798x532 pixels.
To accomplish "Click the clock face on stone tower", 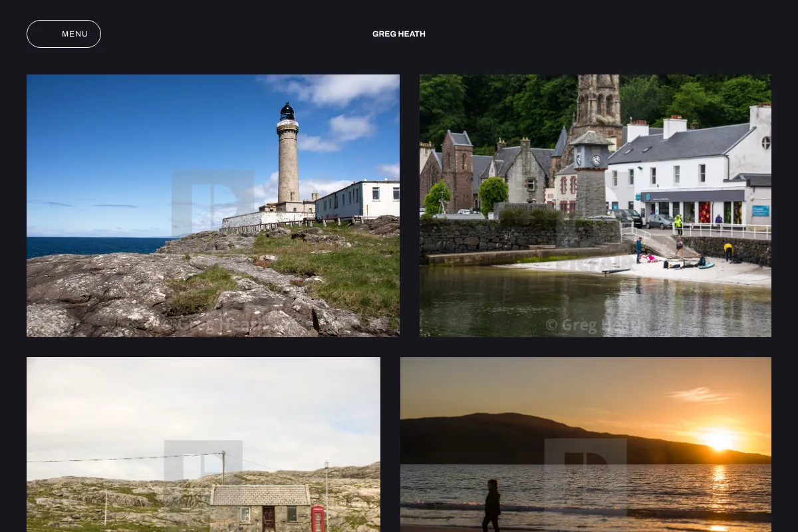I will coord(596,160).
